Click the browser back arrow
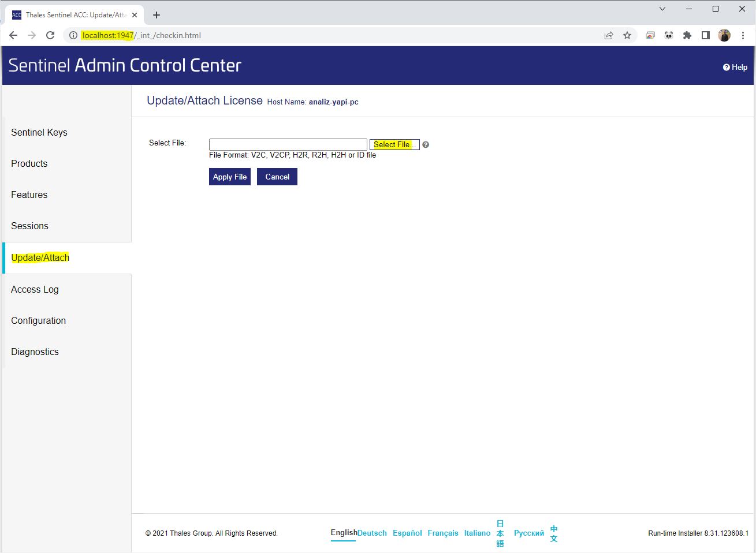756x553 pixels. tap(13, 35)
